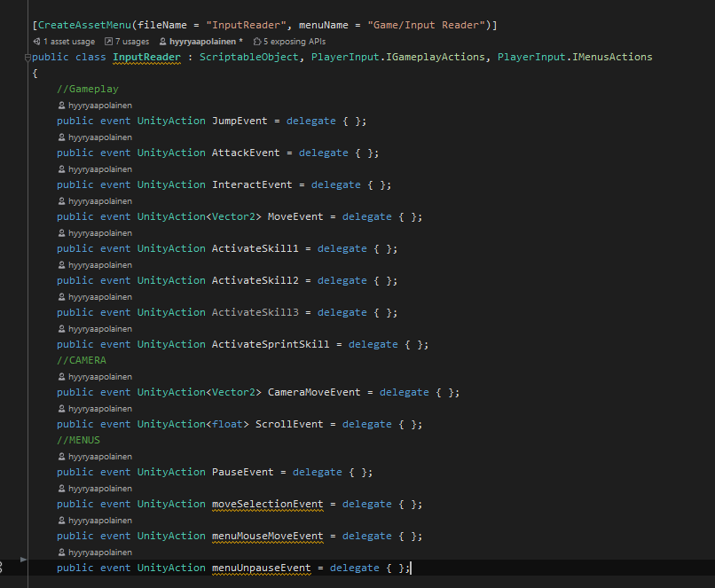Click the CreateAssetMenu attribute

pyautogui.click(x=84, y=25)
